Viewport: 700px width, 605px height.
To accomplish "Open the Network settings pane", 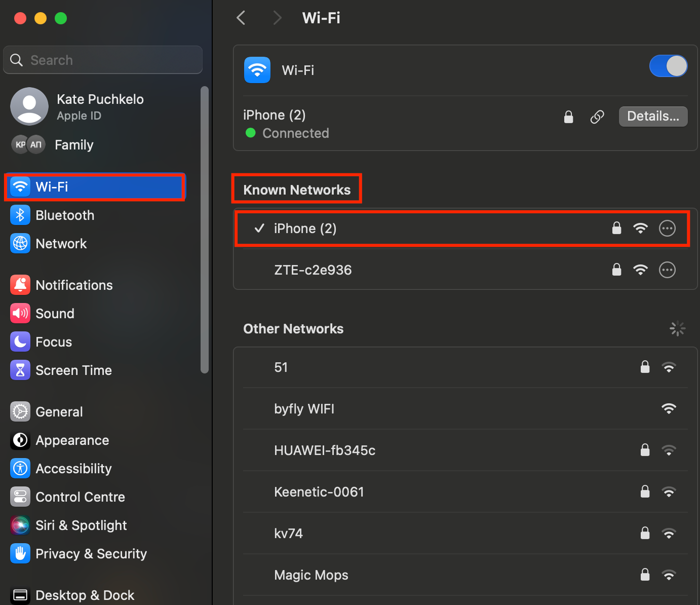I will tap(61, 244).
